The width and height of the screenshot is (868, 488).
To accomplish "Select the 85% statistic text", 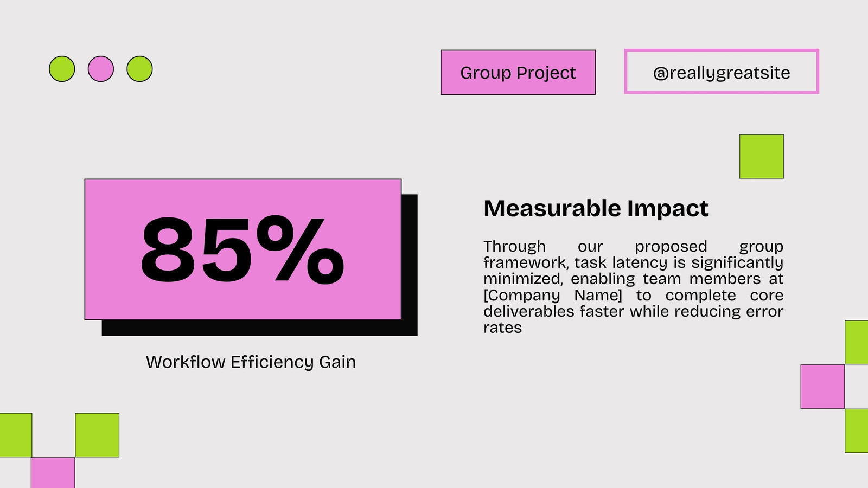I will (242, 249).
